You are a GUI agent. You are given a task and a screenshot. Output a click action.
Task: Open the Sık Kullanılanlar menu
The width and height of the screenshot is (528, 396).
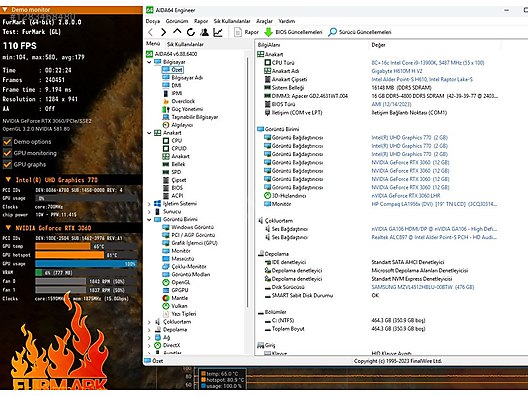(232, 21)
